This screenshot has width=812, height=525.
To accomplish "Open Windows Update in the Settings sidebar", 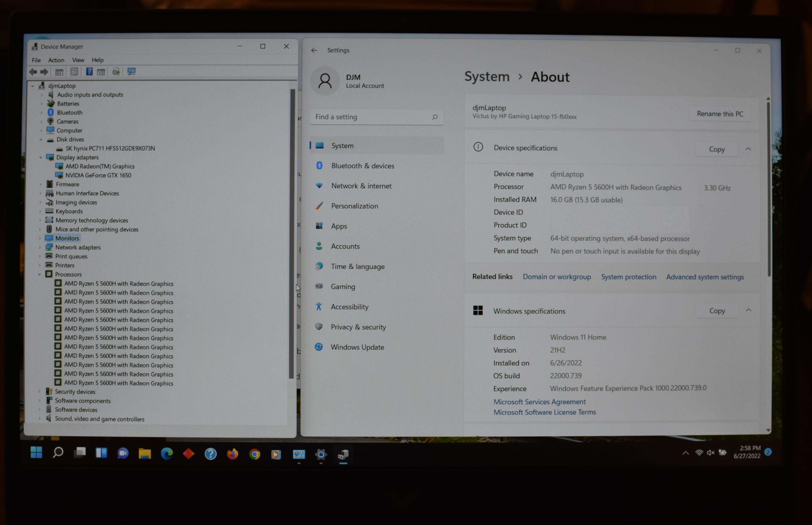I will pos(357,347).
